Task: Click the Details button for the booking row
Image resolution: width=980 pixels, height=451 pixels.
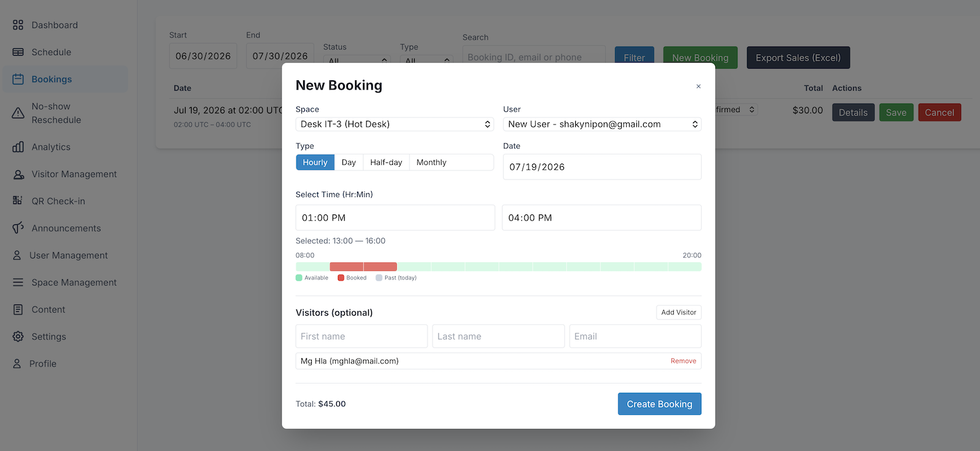Action: [x=853, y=112]
